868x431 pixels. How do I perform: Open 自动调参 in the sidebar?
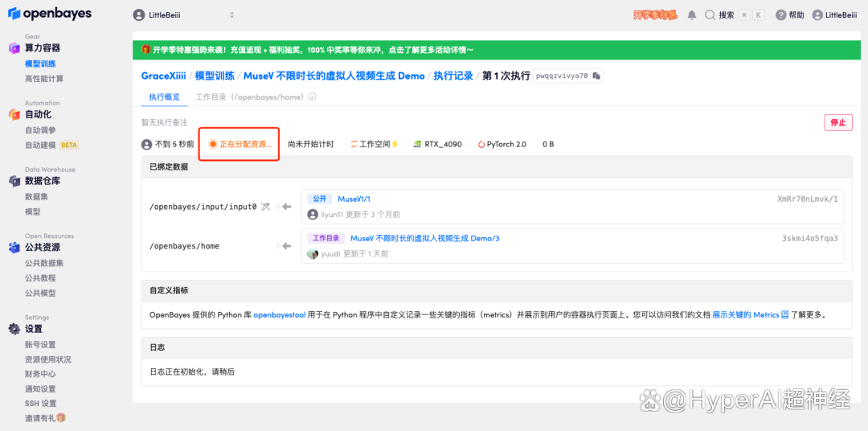pyautogui.click(x=40, y=130)
